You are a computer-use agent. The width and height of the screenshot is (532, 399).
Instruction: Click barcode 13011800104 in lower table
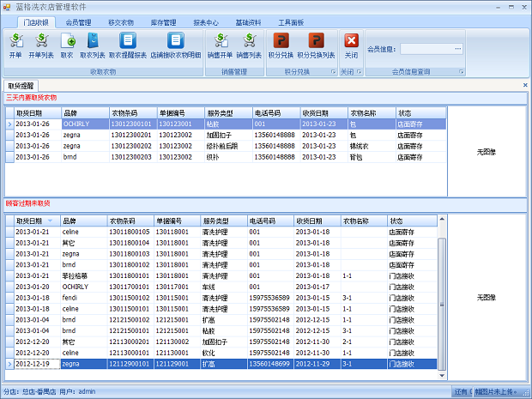pyautogui.click(x=130, y=243)
